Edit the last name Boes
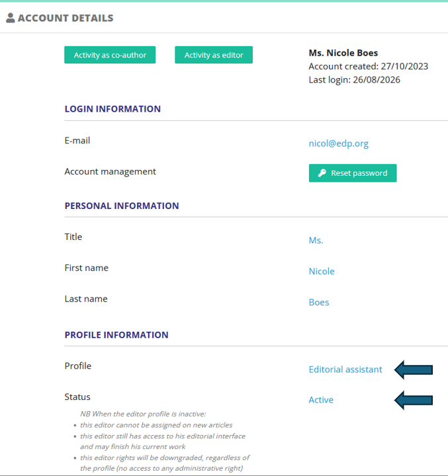The image size is (448, 476). click(319, 302)
